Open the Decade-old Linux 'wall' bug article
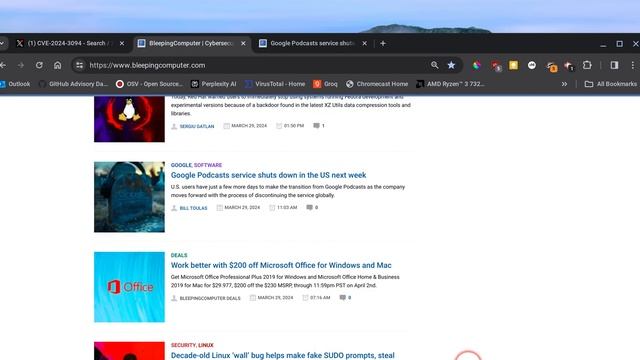This screenshot has width=640, height=360. click(x=282, y=356)
